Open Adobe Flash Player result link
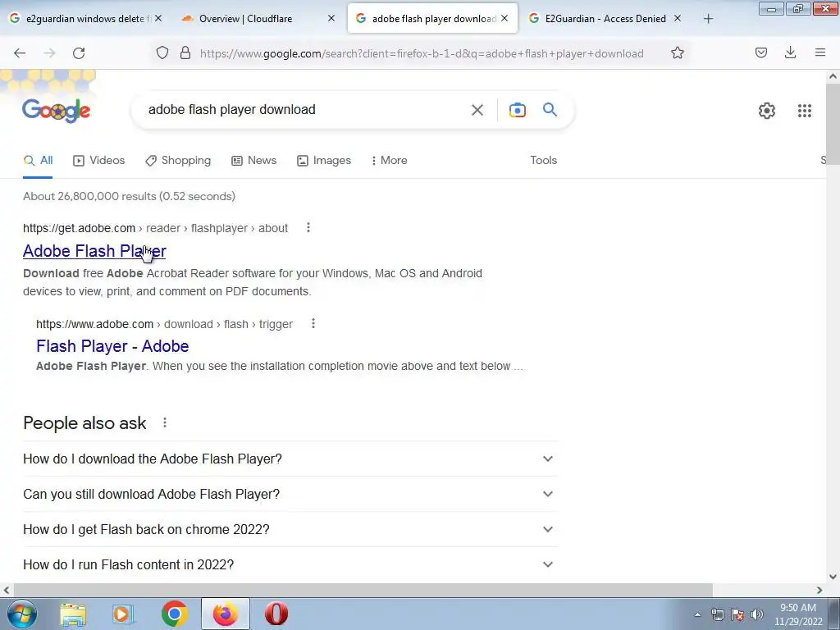Screen dimensions: 840x630 coord(94,251)
